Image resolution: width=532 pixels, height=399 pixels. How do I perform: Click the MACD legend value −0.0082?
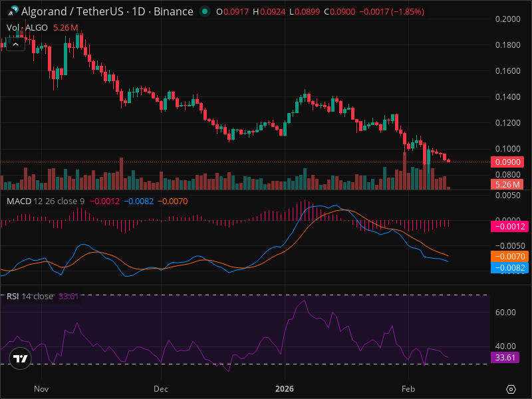click(x=139, y=201)
